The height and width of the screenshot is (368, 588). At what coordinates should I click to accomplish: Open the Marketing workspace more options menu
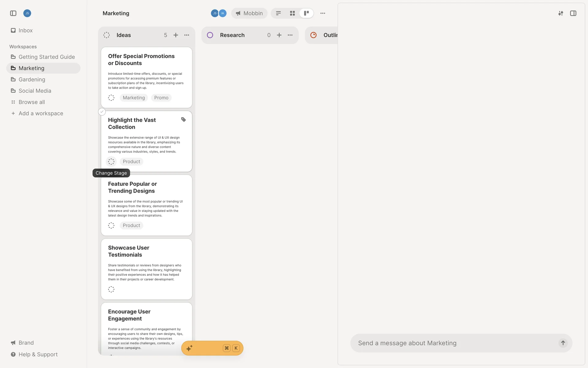[x=322, y=13]
